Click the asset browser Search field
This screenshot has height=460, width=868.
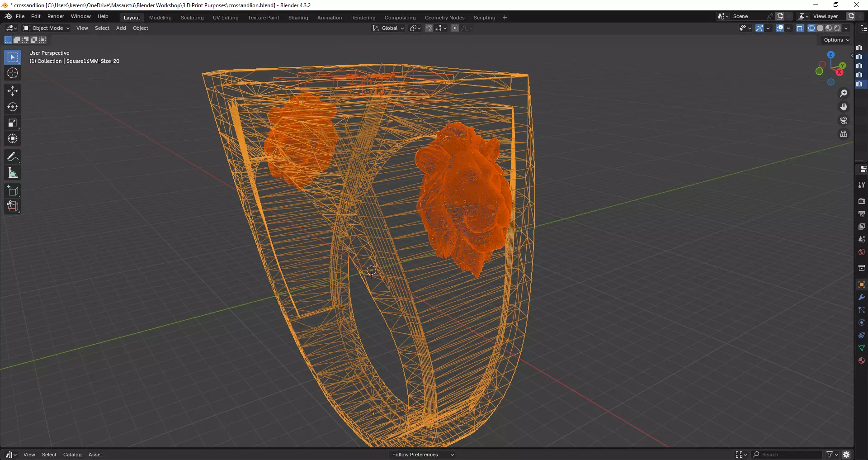click(787, 455)
